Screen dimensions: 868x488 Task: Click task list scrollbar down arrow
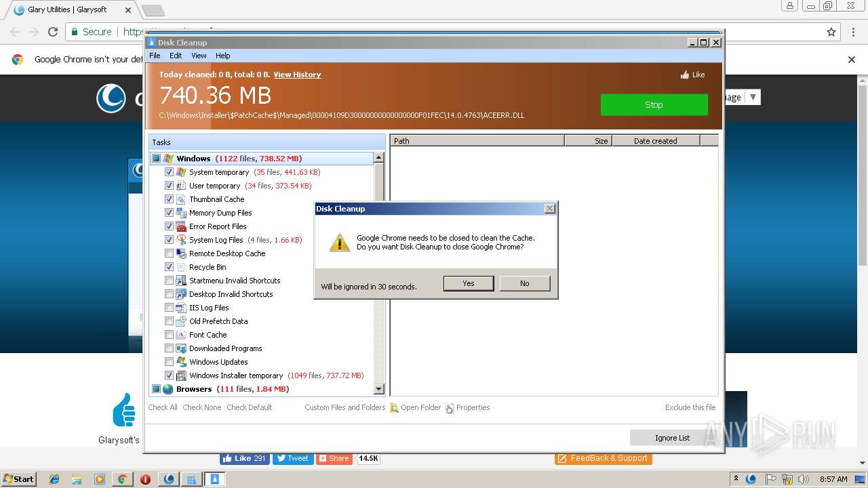[x=379, y=389]
